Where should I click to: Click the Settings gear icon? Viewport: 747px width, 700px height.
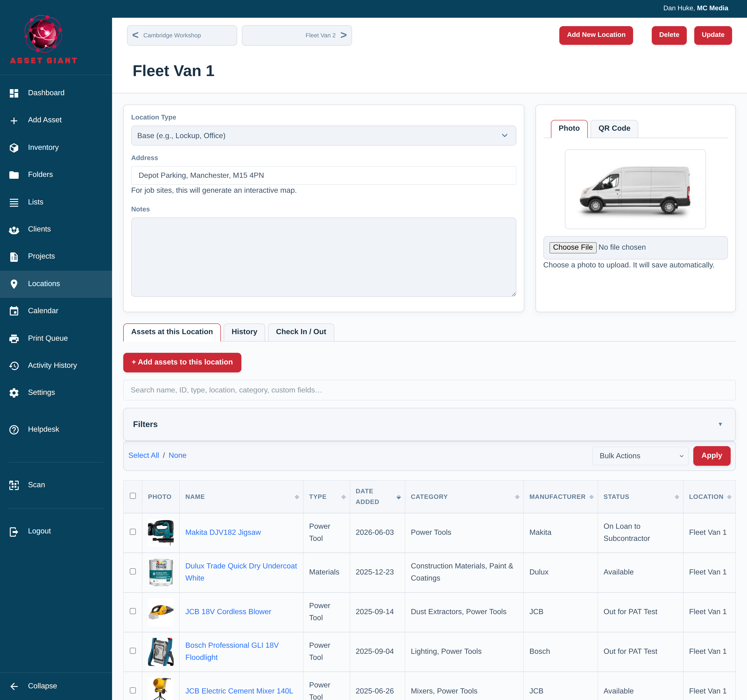[14, 393]
